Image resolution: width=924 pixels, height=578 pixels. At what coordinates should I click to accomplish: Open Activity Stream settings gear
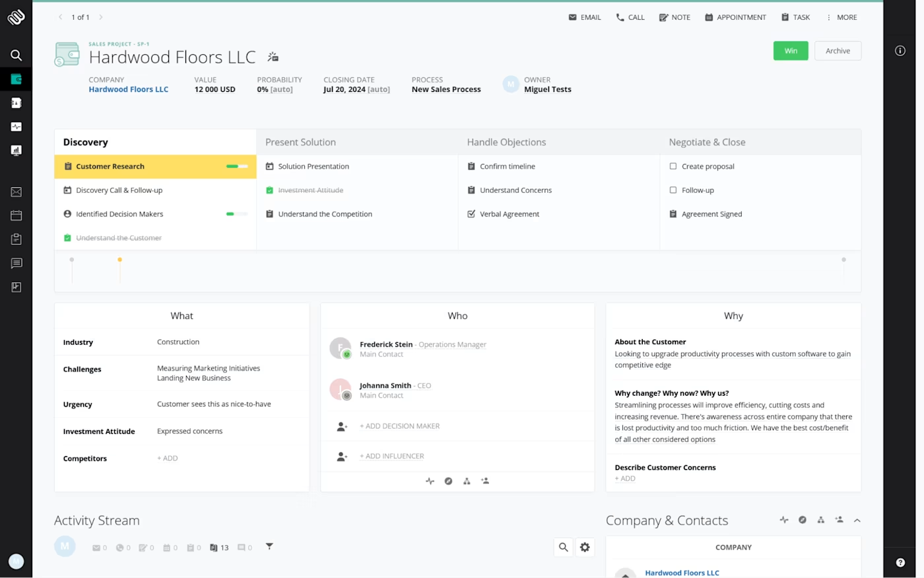[585, 547]
